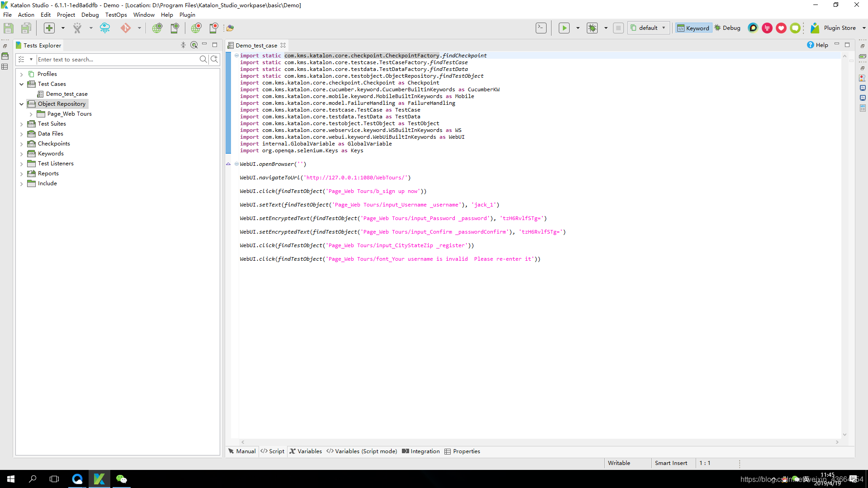The height and width of the screenshot is (488, 868).
Task: Open Windows Start menu
Action: tap(11, 479)
